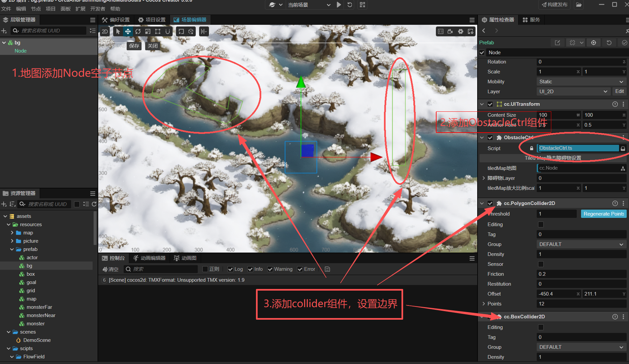Select the scale tool in scene toolbar
Screen dimensions: 629x364
(148, 31)
